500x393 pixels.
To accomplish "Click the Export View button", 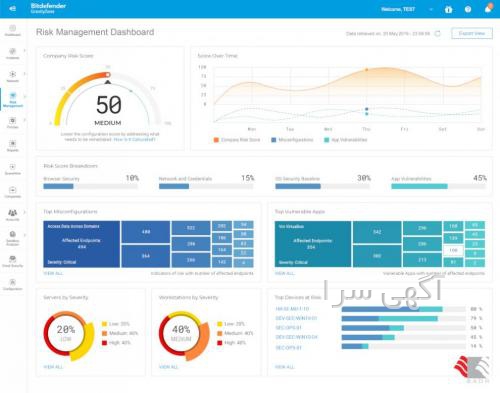I will point(472,33).
